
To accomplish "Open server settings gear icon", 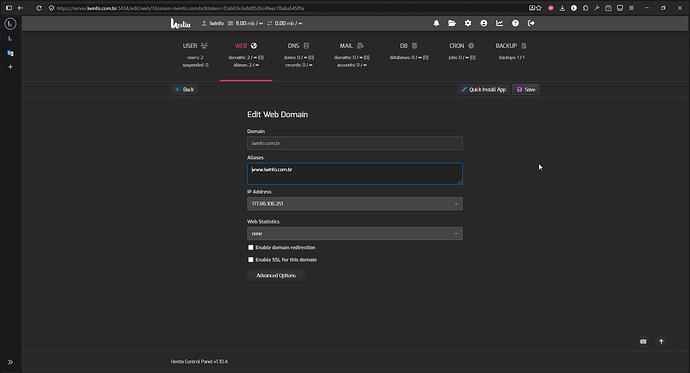I will tap(468, 23).
